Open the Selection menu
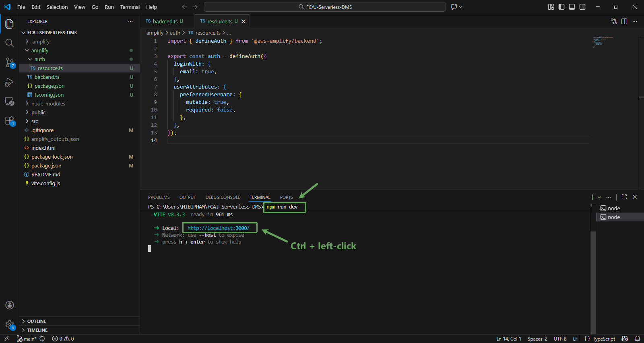 (x=57, y=7)
